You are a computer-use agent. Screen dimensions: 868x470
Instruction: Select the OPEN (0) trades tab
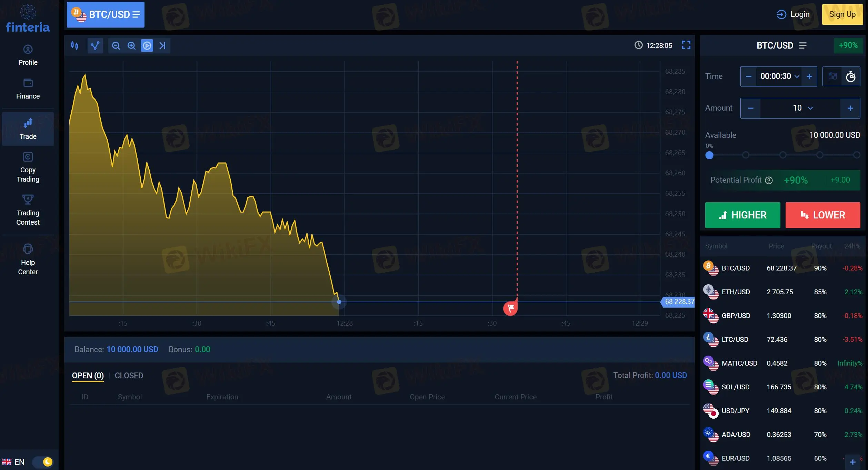point(88,376)
